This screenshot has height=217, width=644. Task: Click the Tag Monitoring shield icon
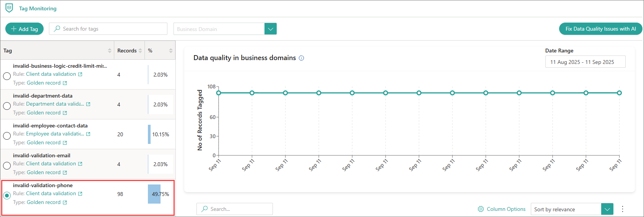point(9,8)
